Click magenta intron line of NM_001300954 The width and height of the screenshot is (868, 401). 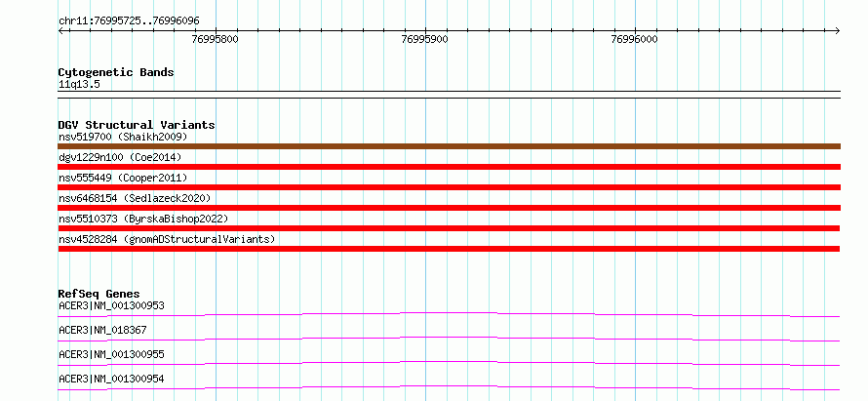pyautogui.click(x=449, y=387)
